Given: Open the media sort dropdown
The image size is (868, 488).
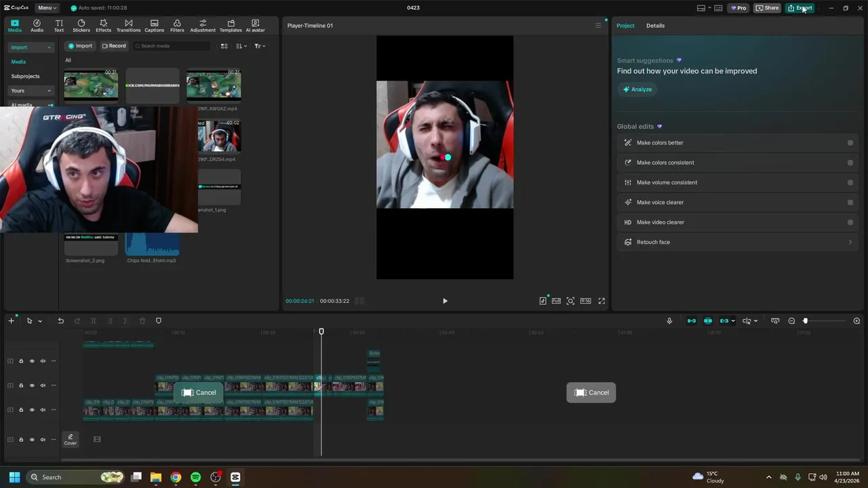Looking at the screenshot, I should [241, 46].
